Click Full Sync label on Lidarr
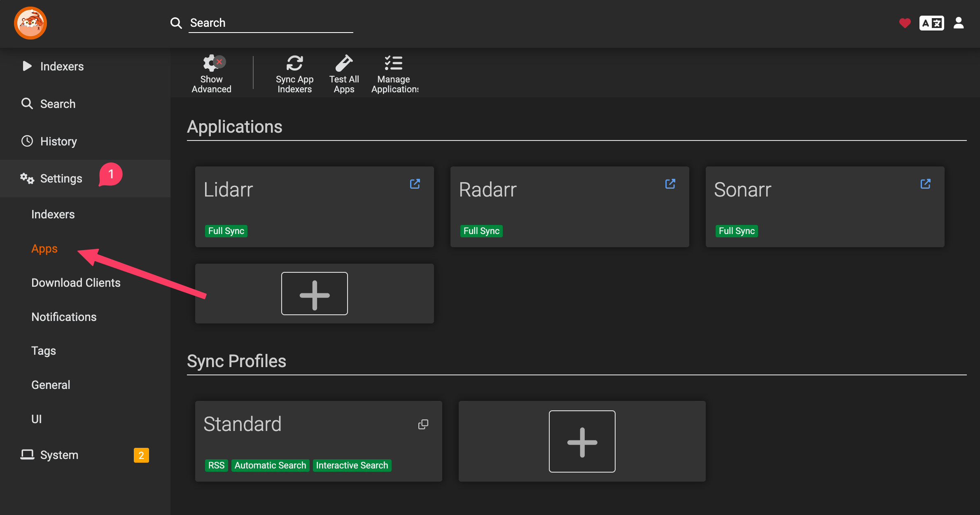This screenshot has width=980, height=515. click(x=226, y=231)
